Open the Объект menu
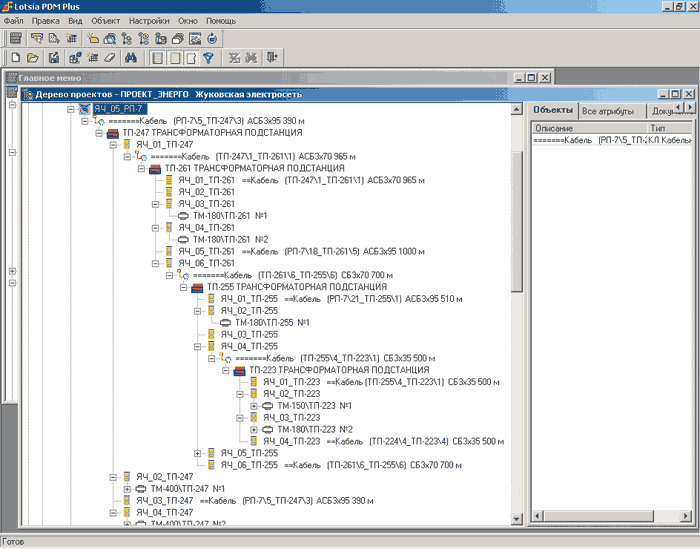Image resolution: width=700 pixels, height=549 pixels. [x=105, y=20]
